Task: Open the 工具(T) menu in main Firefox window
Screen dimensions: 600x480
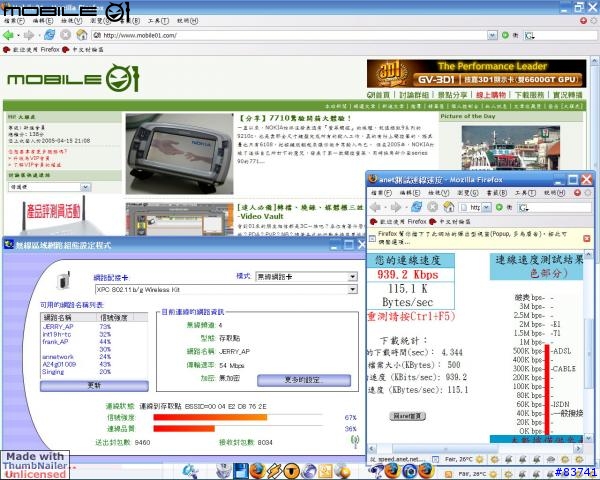Action: coord(156,20)
